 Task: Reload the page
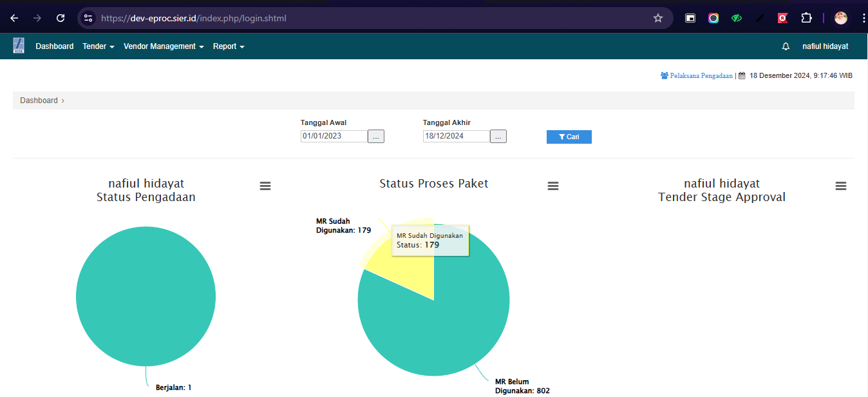click(61, 18)
